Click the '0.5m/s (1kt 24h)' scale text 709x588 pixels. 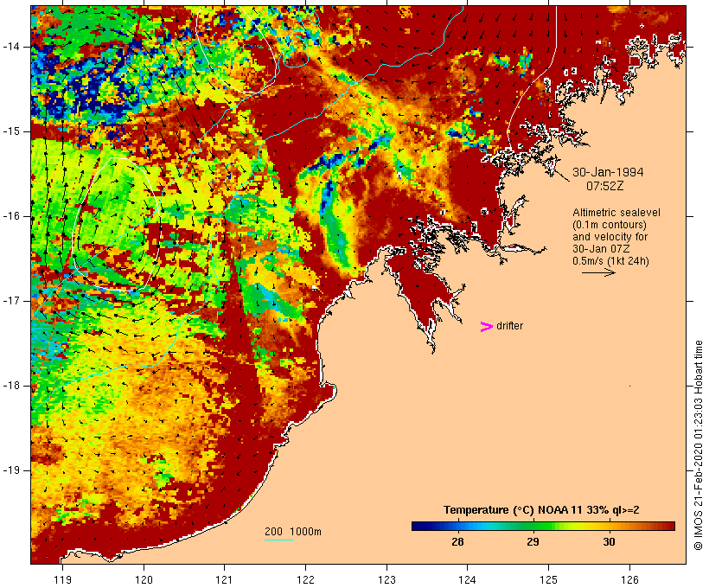610,261
